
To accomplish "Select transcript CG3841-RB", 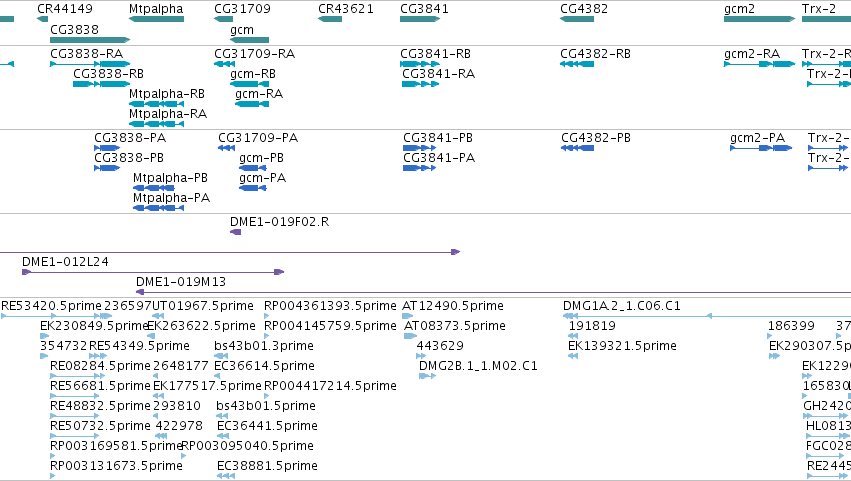I will [x=435, y=54].
